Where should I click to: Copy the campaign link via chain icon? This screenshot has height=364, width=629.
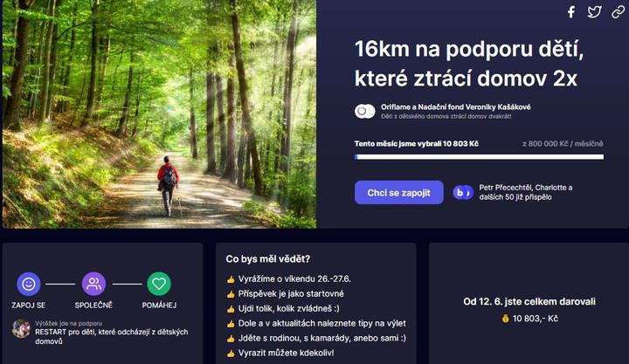point(619,12)
